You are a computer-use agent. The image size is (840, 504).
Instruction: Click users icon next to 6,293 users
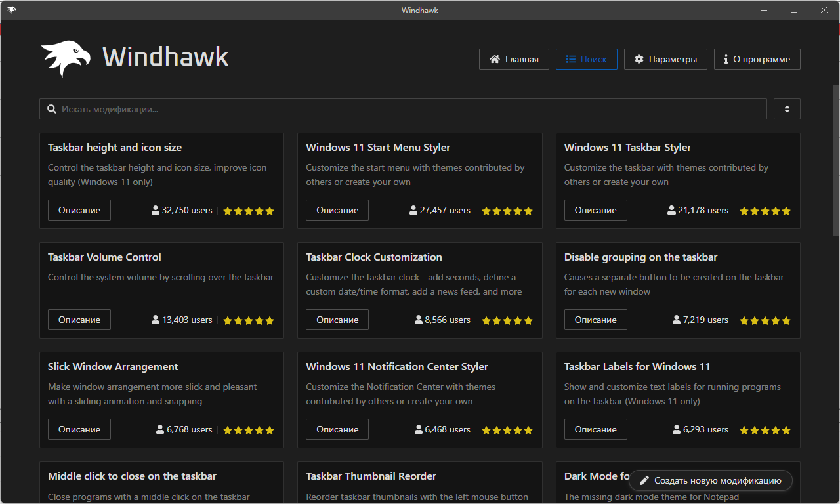pos(677,430)
